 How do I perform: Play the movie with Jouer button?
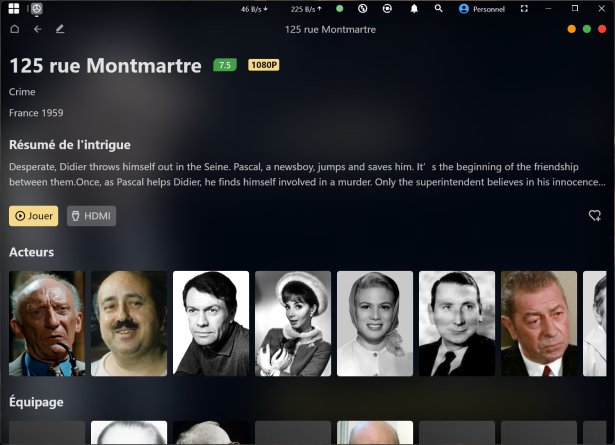[x=33, y=216]
